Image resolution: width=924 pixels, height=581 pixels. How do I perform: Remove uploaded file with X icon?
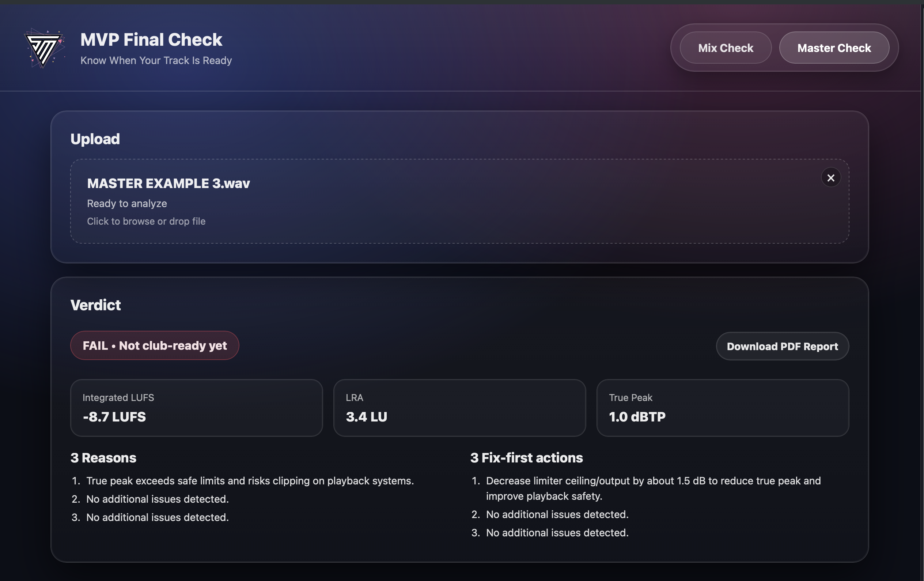[830, 178]
